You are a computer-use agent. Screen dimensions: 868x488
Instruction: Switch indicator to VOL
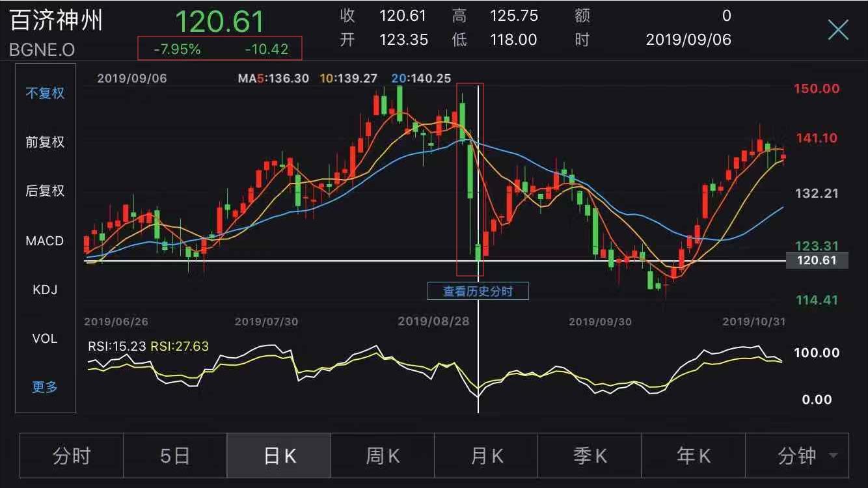(x=45, y=338)
